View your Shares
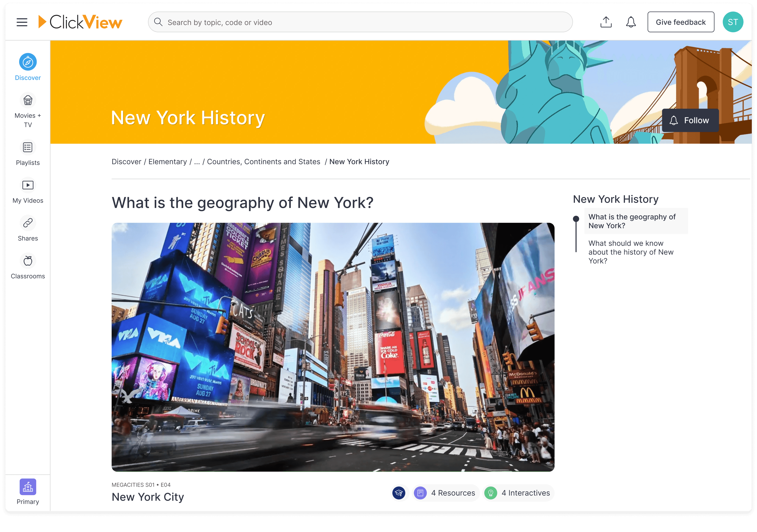 tap(28, 228)
